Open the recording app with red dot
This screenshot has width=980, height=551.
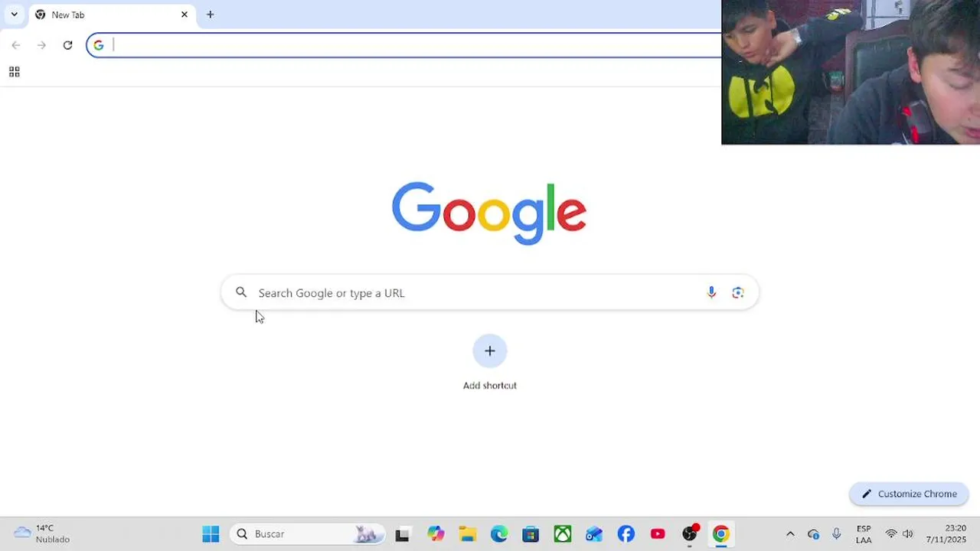pyautogui.click(x=690, y=534)
